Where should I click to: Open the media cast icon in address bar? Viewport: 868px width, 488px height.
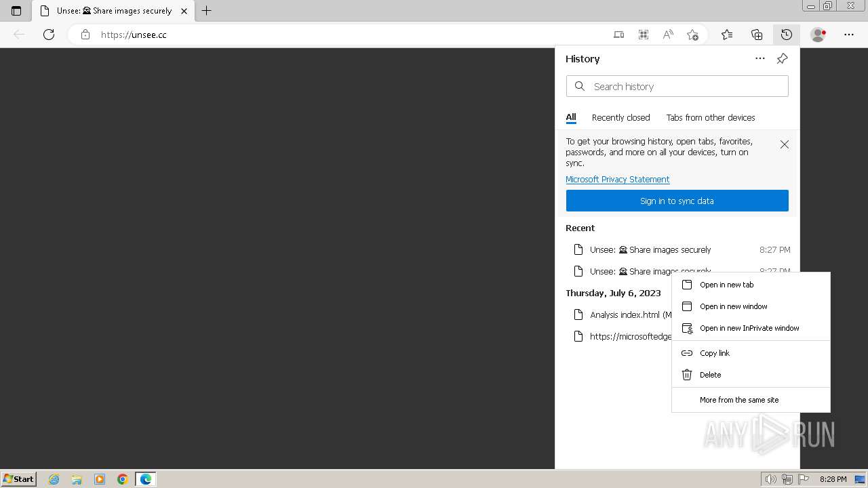point(618,35)
